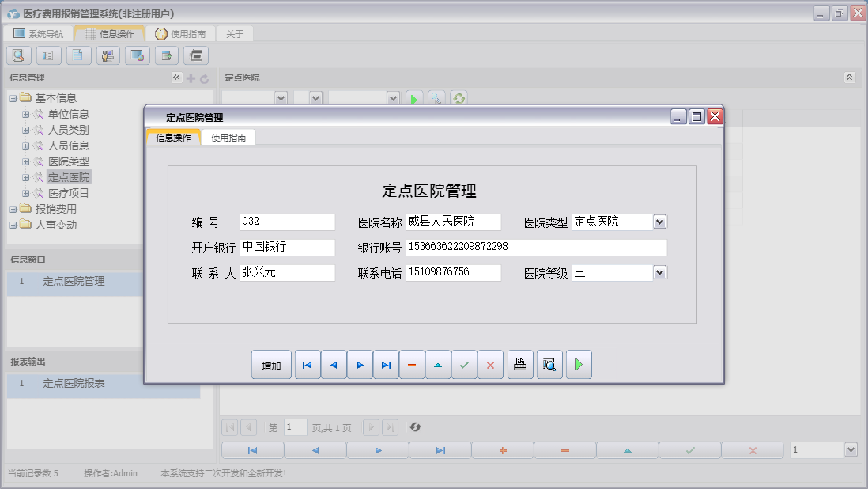
Task: Switch to the 使用指南 tab in dialog
Action: [228, 136]
